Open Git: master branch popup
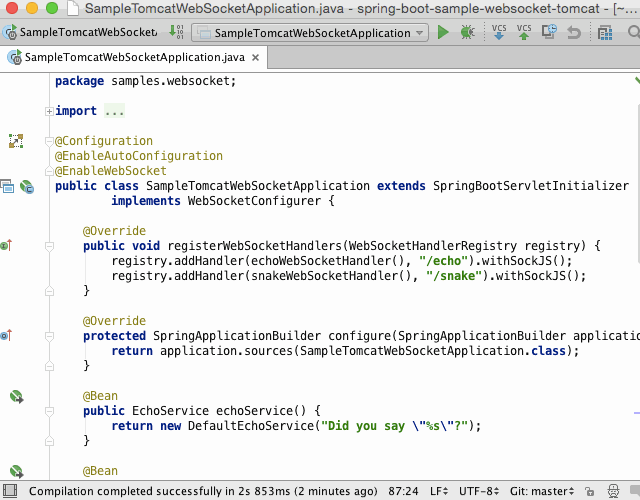The width and height of the screenshot is (640, 500). click(x=542, y=491)
